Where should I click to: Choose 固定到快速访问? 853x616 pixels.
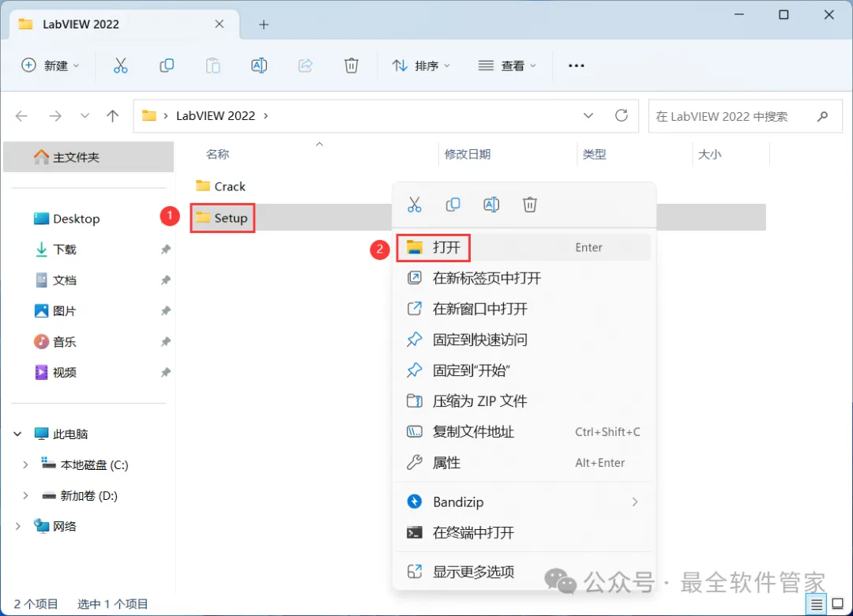point(524,340)
